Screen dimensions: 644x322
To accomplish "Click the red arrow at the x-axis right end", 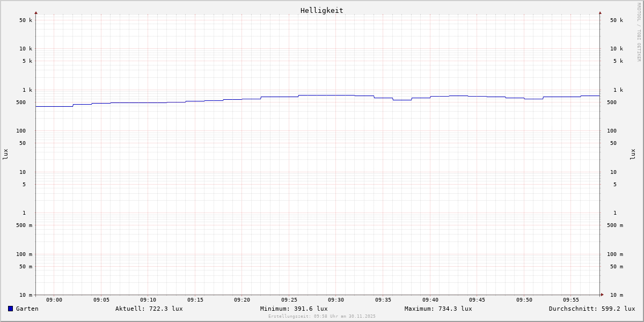I will click(x=602, y=295).
